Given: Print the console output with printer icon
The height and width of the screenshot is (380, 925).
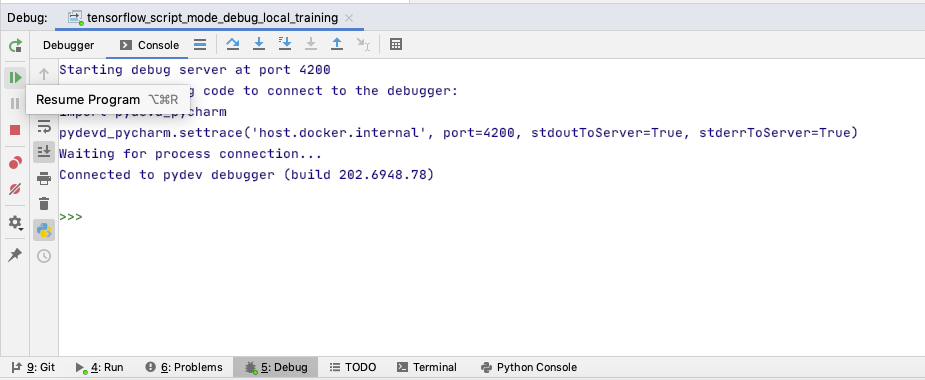Looking at the screenshot, I should (x=44, y=178).
